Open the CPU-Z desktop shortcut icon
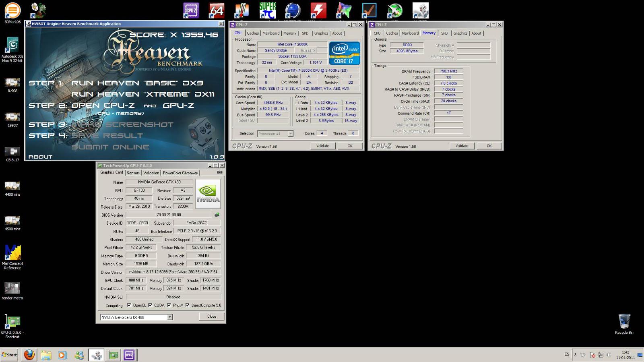Screen dimensions: 644x362 point(191,10)
